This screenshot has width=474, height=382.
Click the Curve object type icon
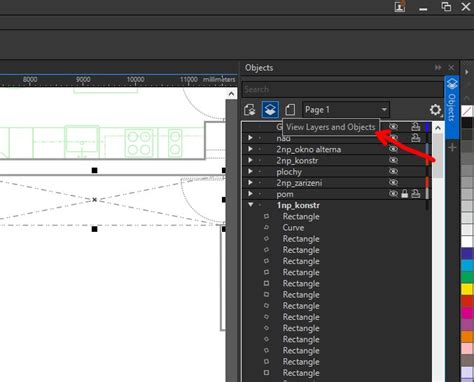(266, 227)
